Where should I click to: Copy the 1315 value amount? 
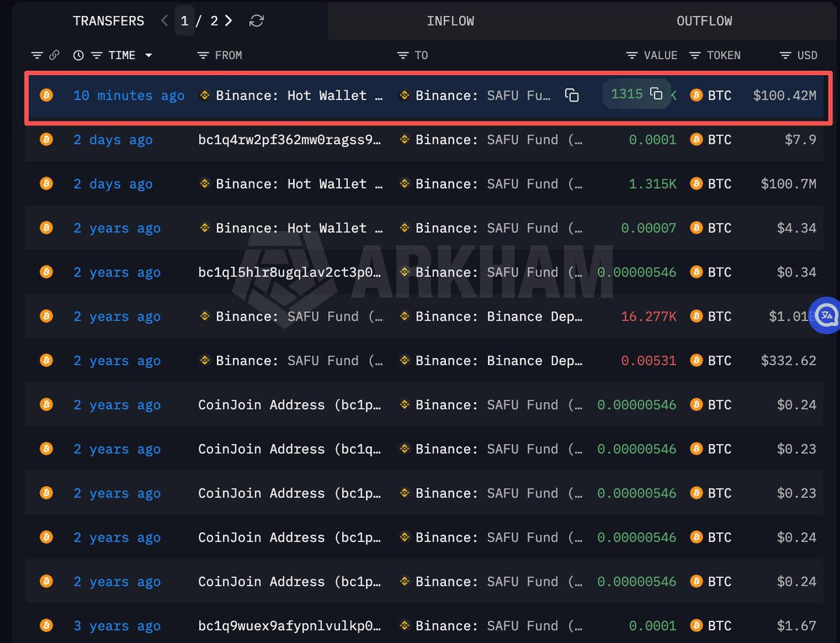click(x=656, y=94)
